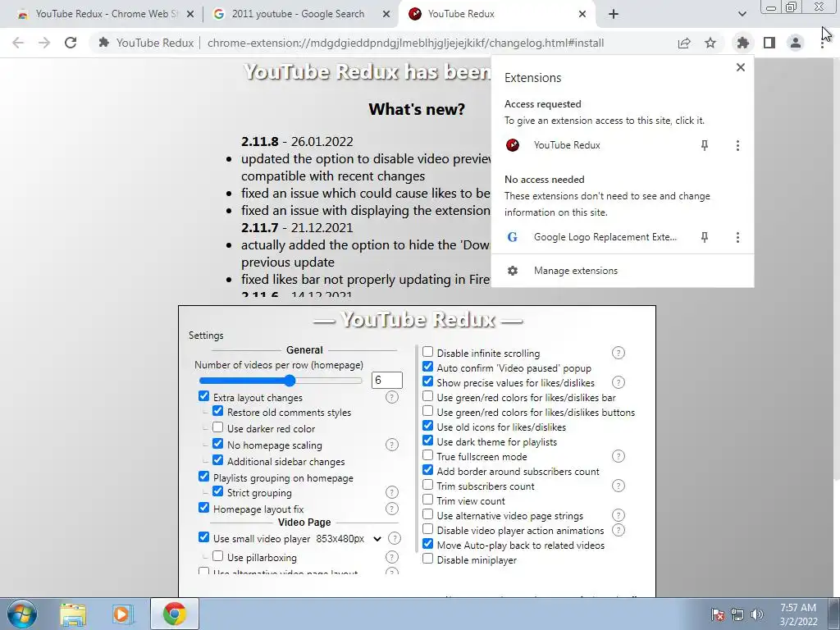Image resolution: width=840 pixels, height=630 pixels.
Task: Select Google Logo Replacement extension entry
Action: (605, 237)
